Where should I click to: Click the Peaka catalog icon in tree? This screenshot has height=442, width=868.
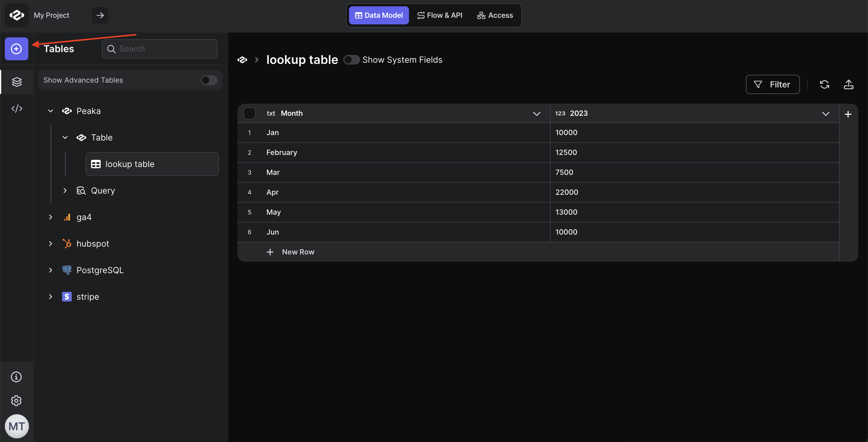(x=67, y=111)
